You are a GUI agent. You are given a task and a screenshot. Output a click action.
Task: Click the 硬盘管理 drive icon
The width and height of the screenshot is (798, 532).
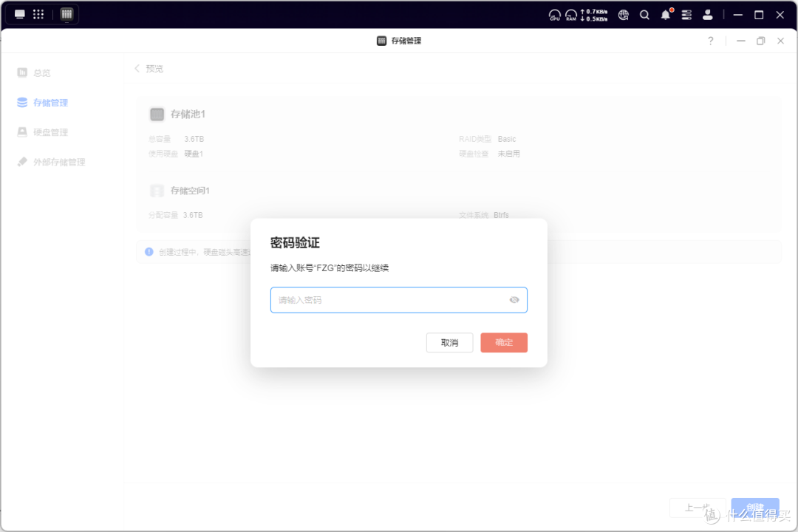[x=22, y=132]
